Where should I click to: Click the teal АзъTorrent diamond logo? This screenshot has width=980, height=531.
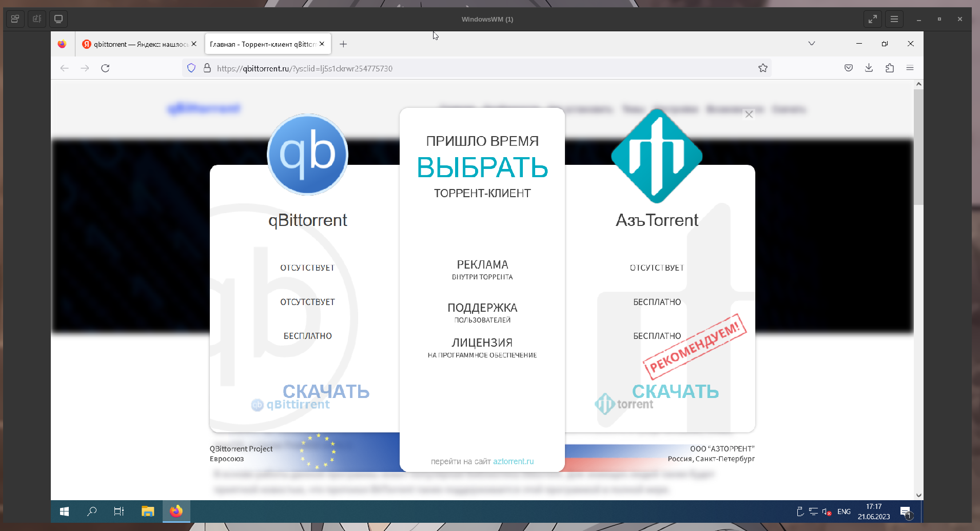657,156
